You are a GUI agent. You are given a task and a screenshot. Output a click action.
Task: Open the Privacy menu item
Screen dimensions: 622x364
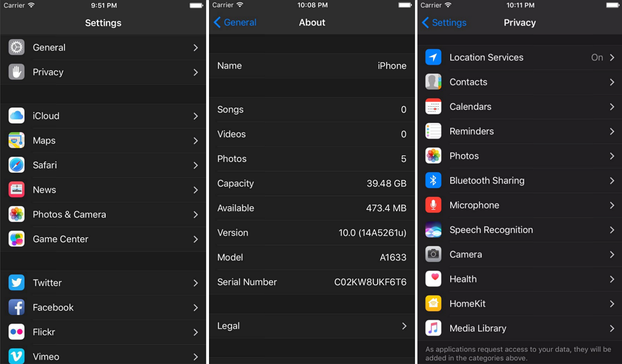click(103, 72)
